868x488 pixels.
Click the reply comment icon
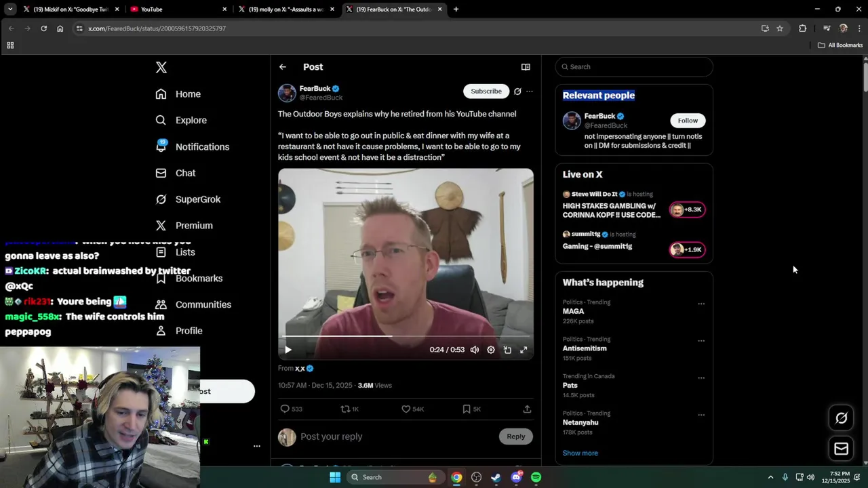point(285,409)
